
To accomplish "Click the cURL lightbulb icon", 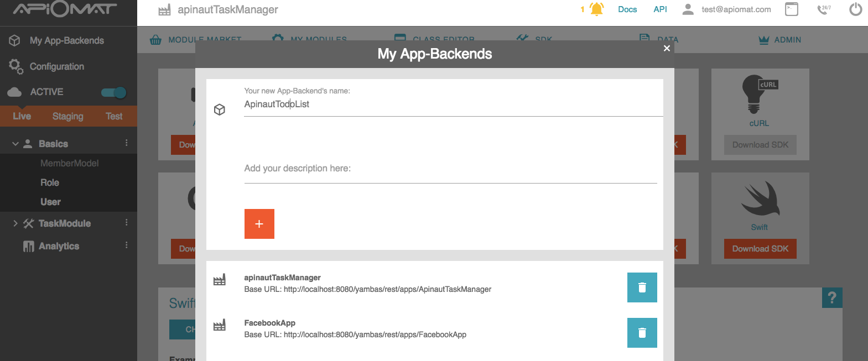I will pos(760,94).
